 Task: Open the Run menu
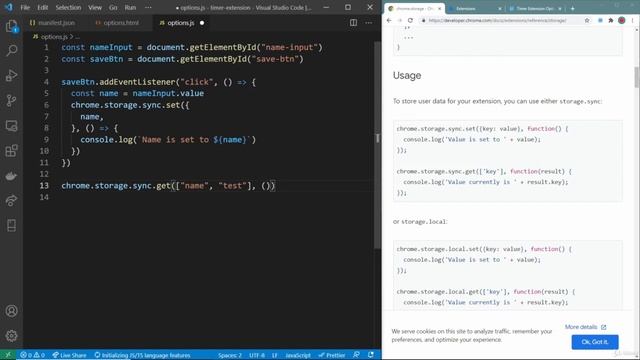(x=130, y=7)
